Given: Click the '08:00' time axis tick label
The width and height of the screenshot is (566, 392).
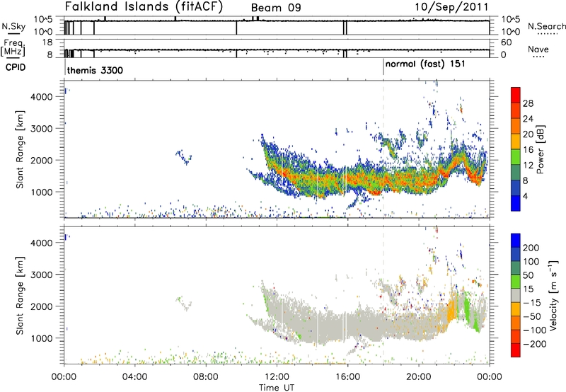Looking at the screenshot, I should (x=206, y=377).
